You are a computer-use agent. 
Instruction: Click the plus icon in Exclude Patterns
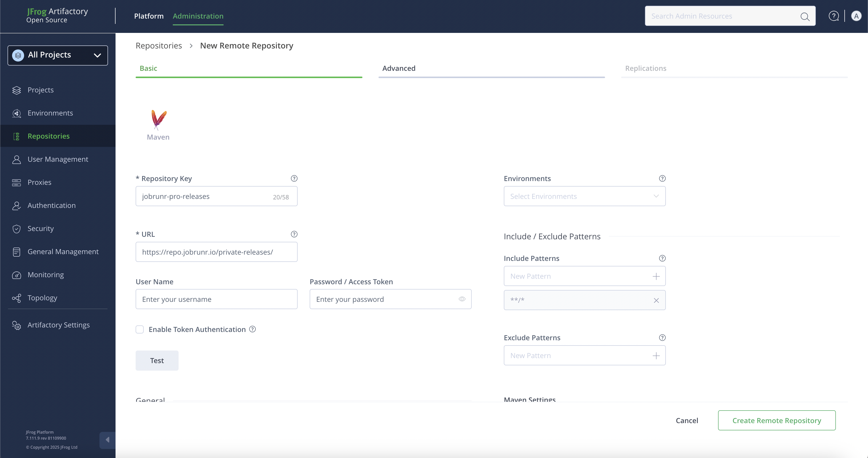coord(656,356)
